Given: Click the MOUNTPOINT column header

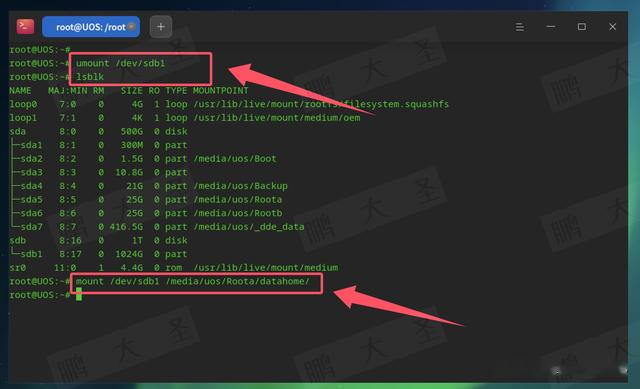Looking at the screenshot, I should tap(220, 91).
